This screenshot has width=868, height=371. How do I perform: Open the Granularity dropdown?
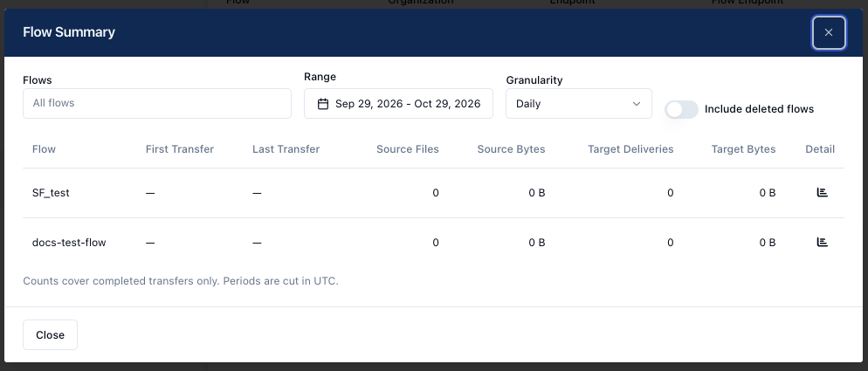[x=578, y=104]
